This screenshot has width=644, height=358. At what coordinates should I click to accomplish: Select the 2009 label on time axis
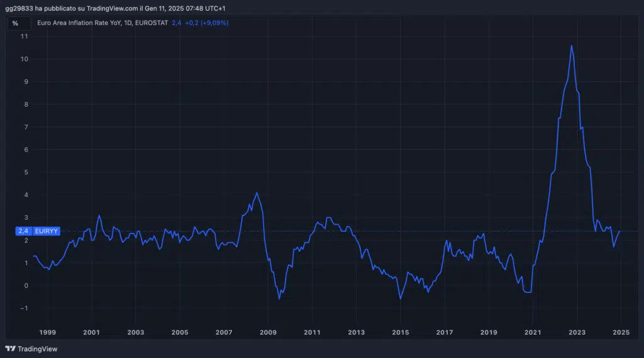[x=268, y=332]
